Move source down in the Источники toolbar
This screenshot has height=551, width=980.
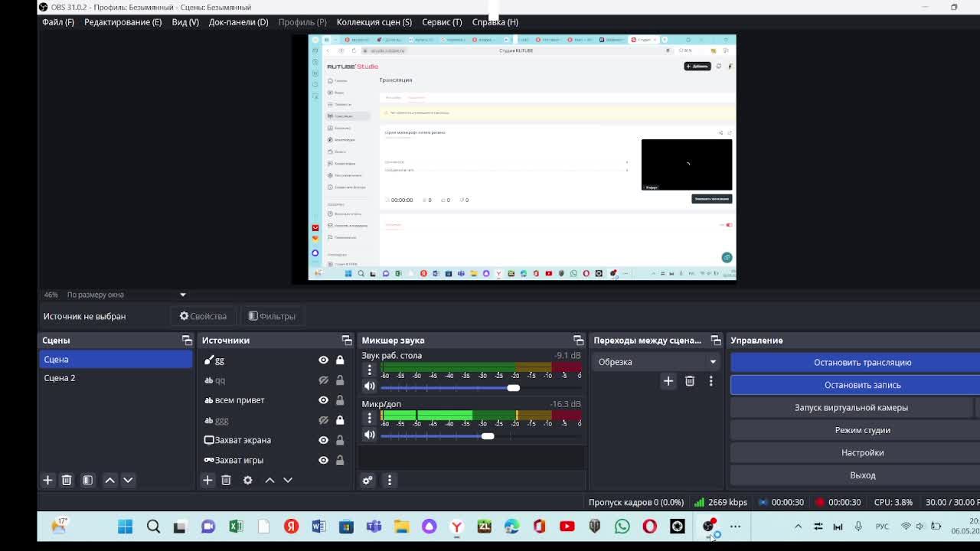tap(288, 480)
